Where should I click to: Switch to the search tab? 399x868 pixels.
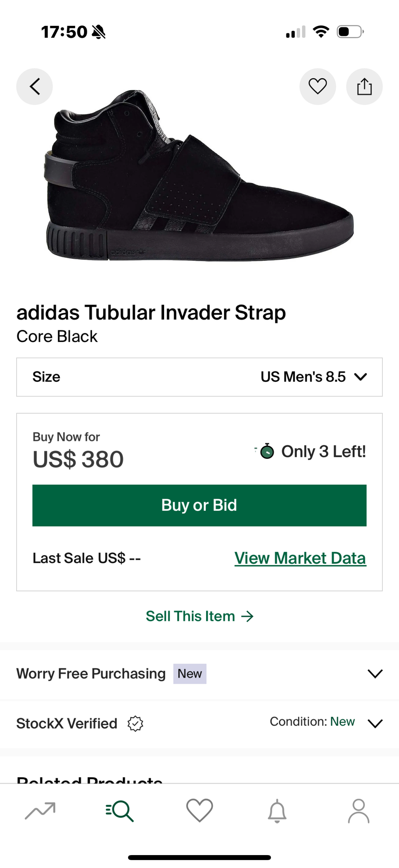click(120, 811)
